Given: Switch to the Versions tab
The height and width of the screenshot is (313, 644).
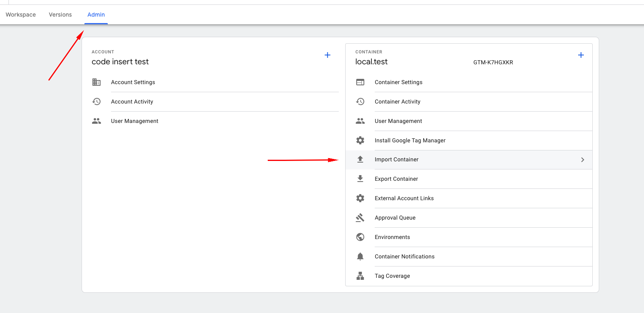Looking at the screenshot, I should (60, 15).
